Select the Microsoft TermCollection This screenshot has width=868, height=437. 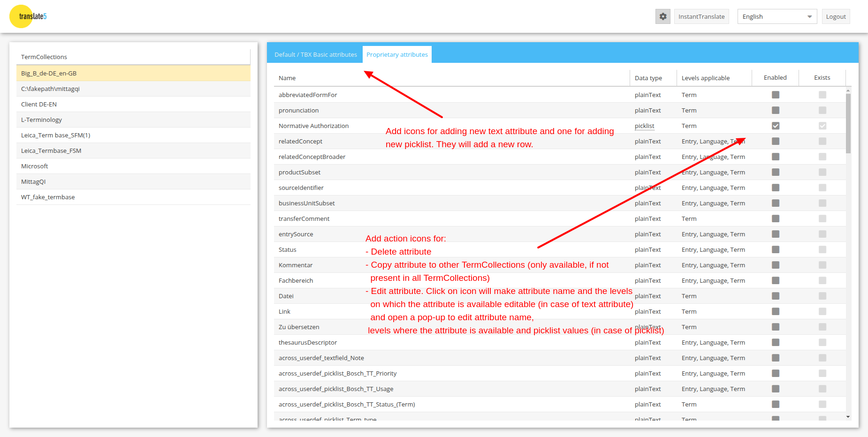point(35,166)
